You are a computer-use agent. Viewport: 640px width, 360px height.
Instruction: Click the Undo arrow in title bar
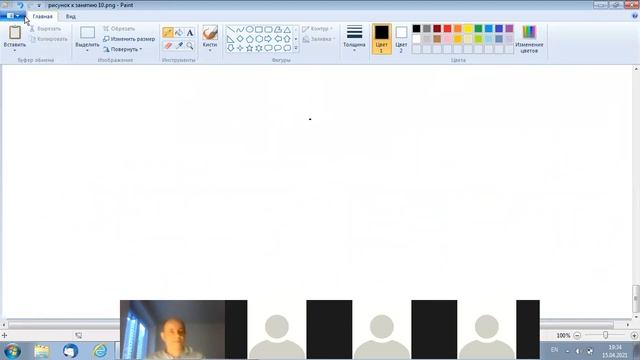click(20, 5)
